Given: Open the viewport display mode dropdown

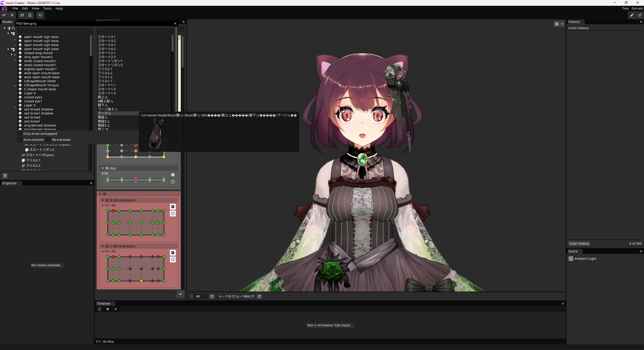Looking at the screenshot, I should pos(562,24).
